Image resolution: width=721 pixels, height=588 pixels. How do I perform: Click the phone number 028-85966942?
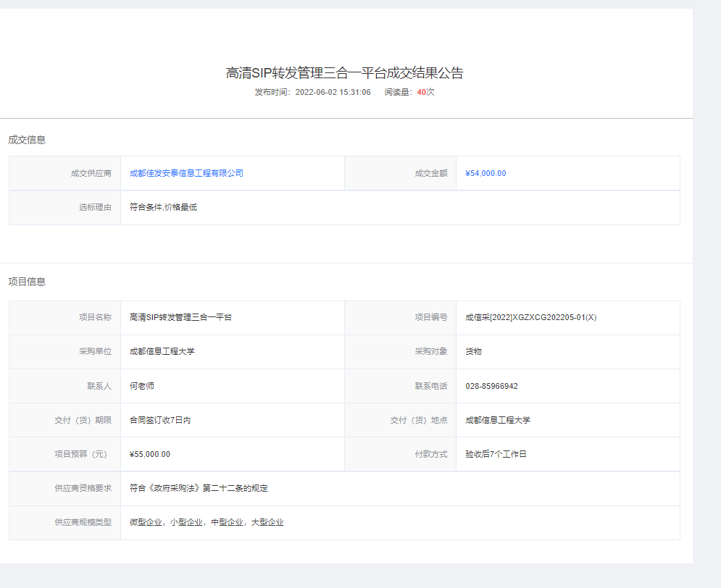pos(491,386)
